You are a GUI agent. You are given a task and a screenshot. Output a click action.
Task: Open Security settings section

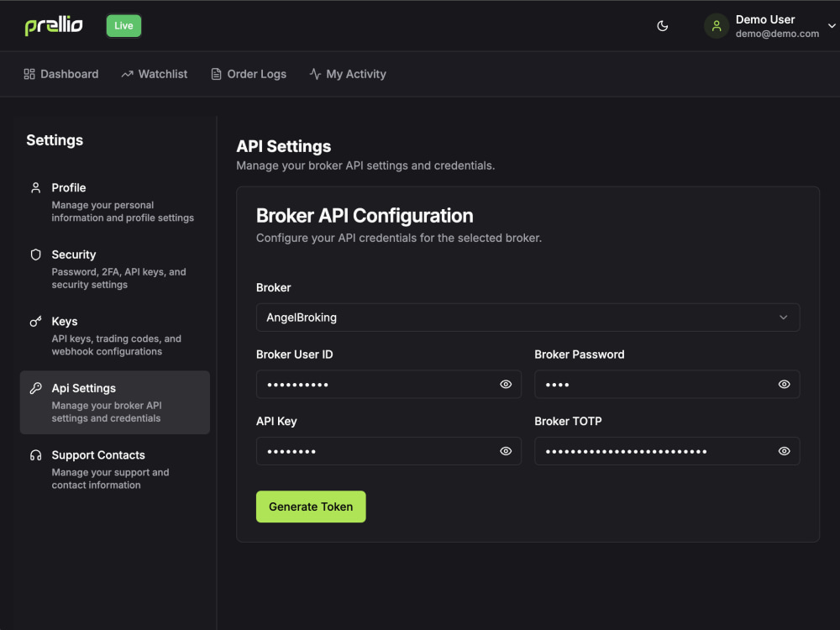pyautogui.click(x=114, y=269)
